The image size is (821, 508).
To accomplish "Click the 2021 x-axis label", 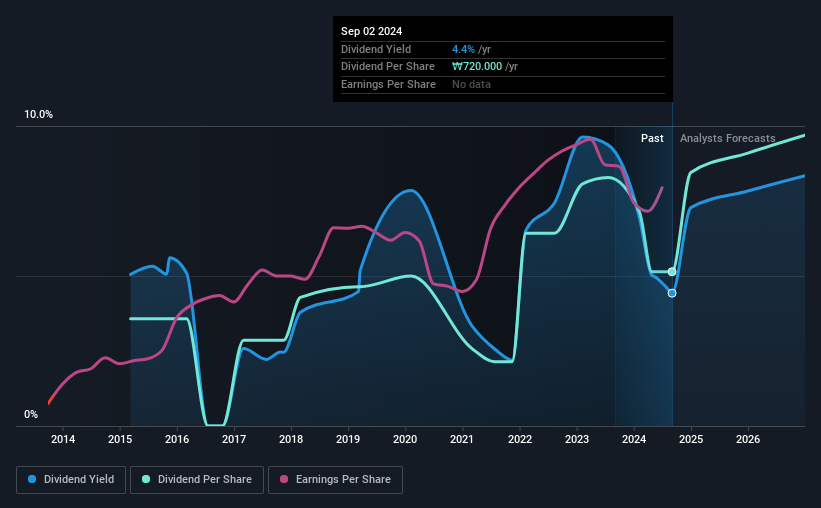I will coord(462,439).
